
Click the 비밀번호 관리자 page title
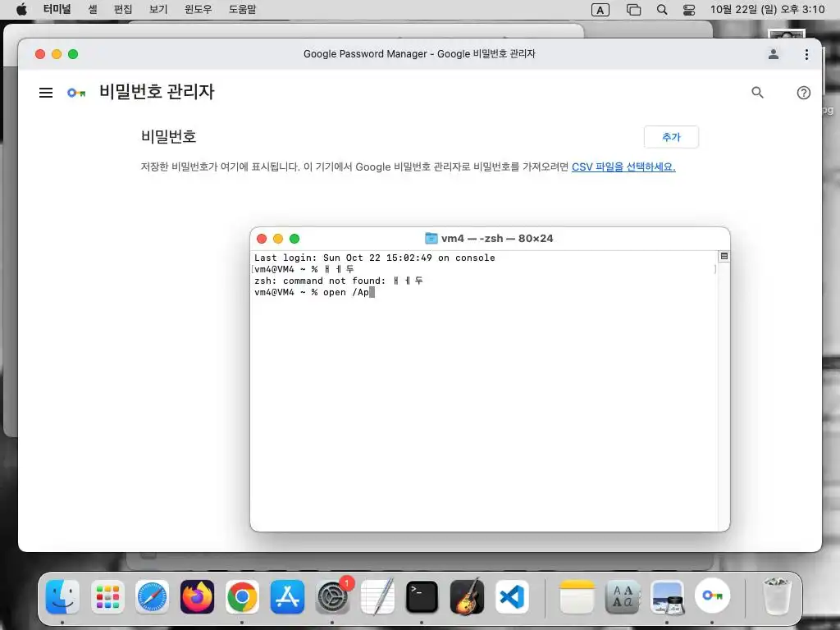157,92
